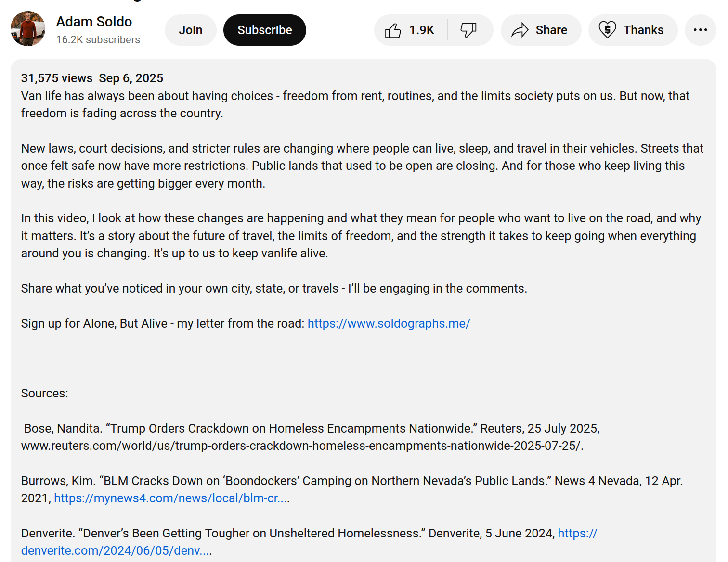Image resolution: width=728 pixels, height=562 pixels.
Task: Click the Share label text
Action: click(x=551, y=30)
